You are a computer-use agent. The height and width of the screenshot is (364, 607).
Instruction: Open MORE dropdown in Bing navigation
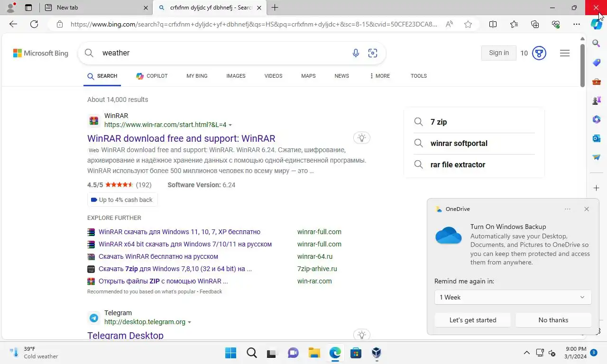[x=379, y=76]
